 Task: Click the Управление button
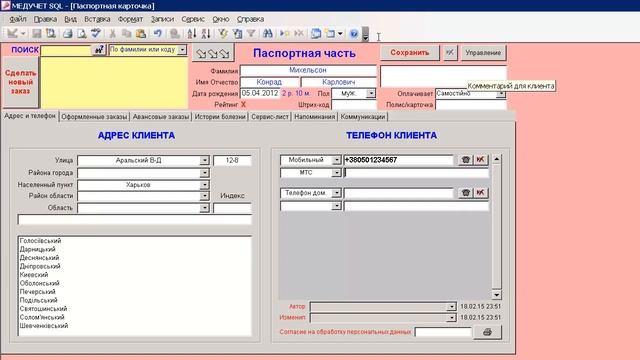pos(483,53)
